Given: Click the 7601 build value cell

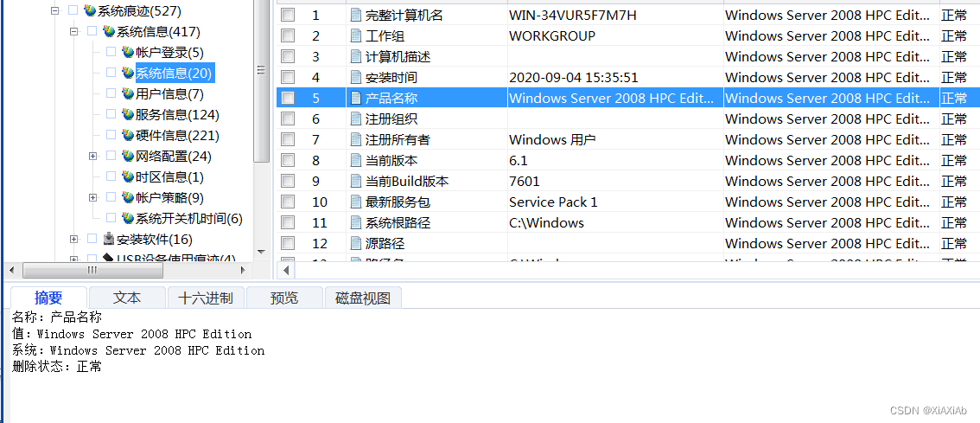Looking at the screenshot, I should 615,182.
